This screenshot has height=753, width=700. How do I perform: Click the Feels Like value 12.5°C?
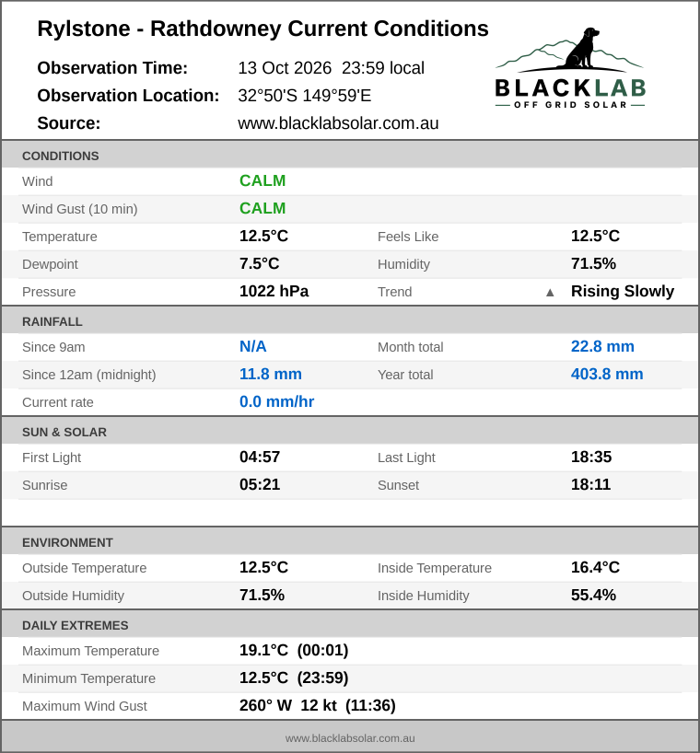click(595, 236)
